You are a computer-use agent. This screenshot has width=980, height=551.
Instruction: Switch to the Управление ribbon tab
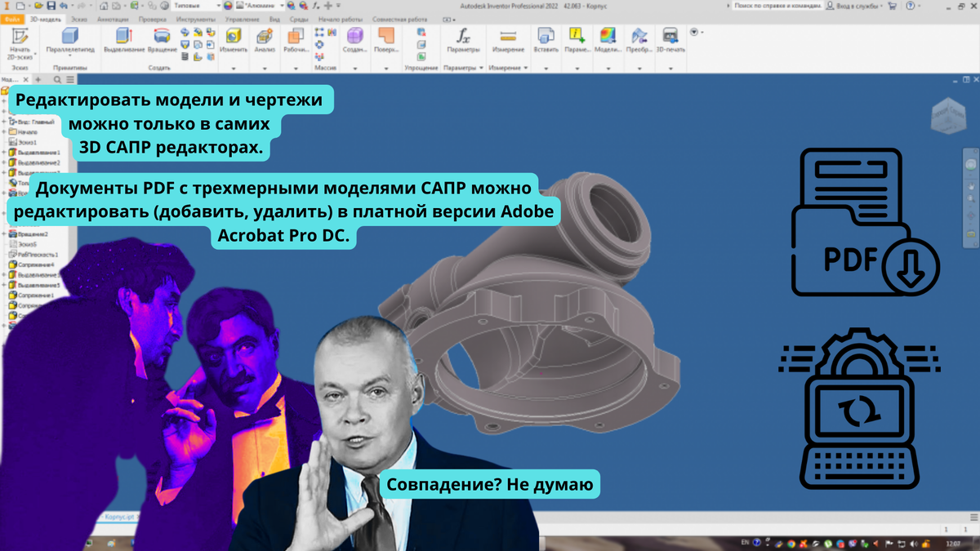[242, 18]
